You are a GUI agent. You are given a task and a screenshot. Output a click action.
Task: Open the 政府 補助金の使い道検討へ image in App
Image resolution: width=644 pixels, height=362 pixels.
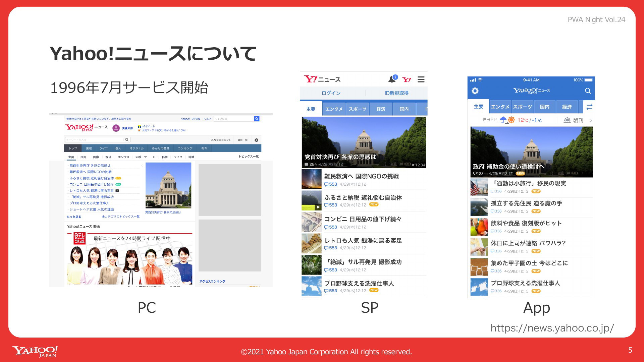pos(532,152)
